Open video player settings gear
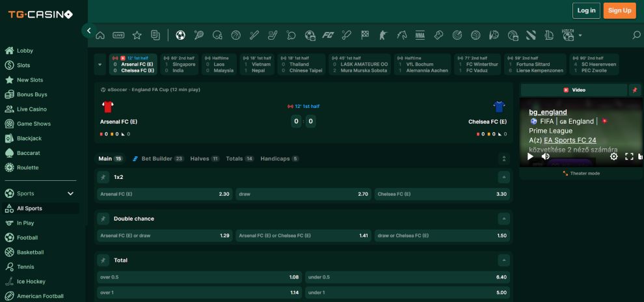Image resolution: width=644 pixels, height=302 pixels. point(613,156)
